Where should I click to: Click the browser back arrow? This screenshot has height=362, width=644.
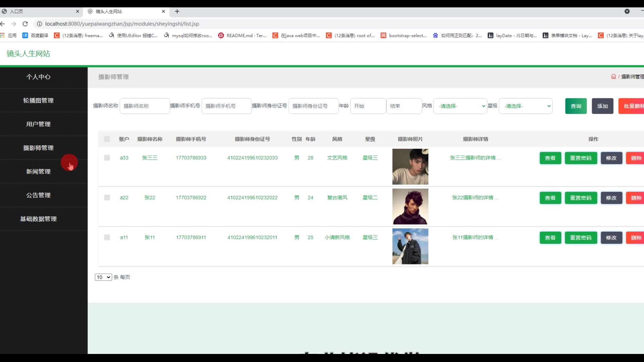tap(3, 24)
